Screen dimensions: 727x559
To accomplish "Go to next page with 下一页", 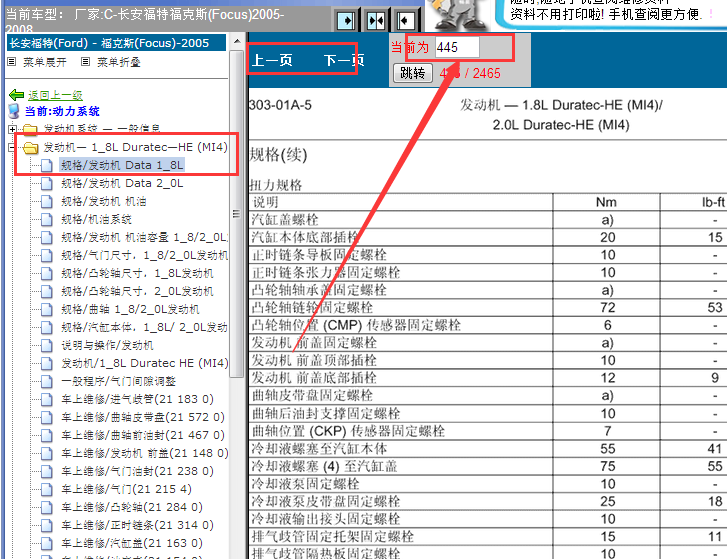I will pyautogui.click(x=344, y=60).
